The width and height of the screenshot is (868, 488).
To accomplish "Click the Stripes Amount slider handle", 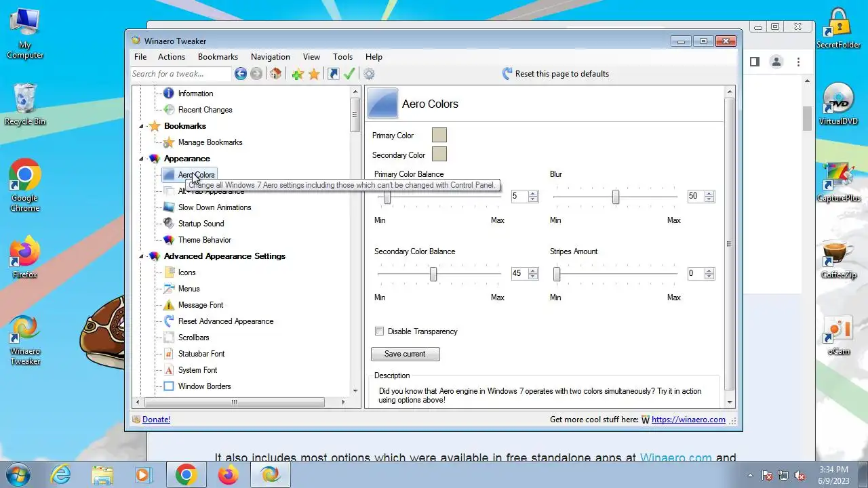I will pyautogui.click(x=557, y=274).
